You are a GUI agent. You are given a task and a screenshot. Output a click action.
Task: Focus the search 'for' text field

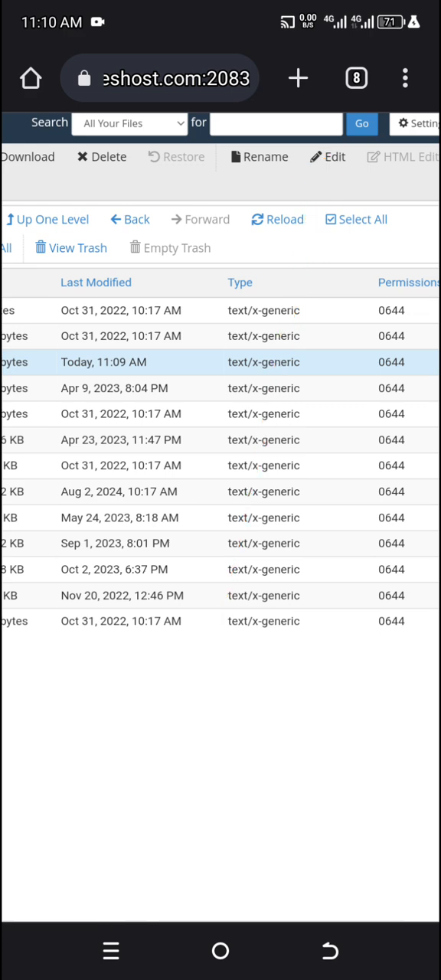pos(276,123)
